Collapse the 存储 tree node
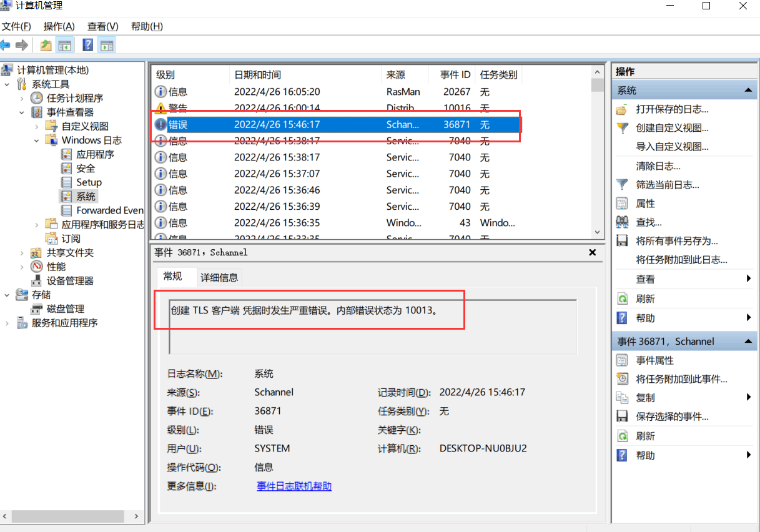This screenshot has width=760, height=532. pyautogui.click(x=7, y=295)
